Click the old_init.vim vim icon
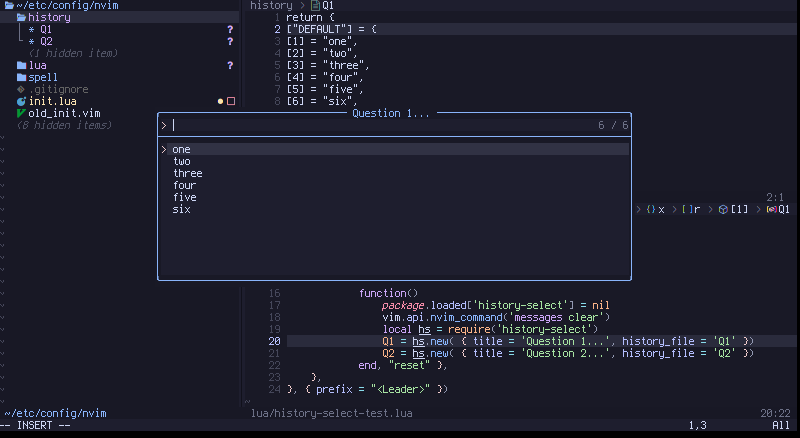The image size is (800, 438). coord(21,113)
